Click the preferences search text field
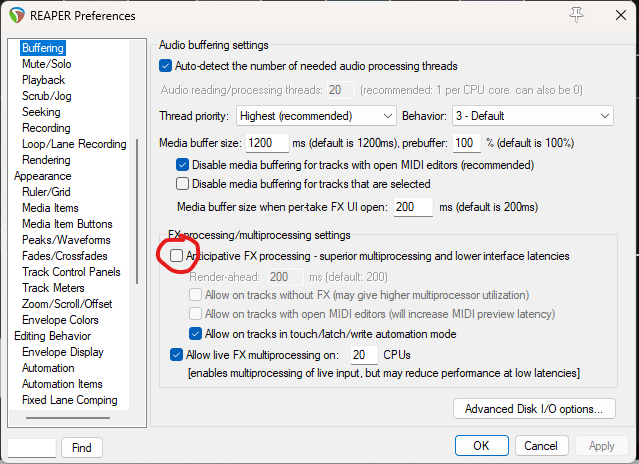Viewport: 639px width, 464px height. (x=32, y=447)
